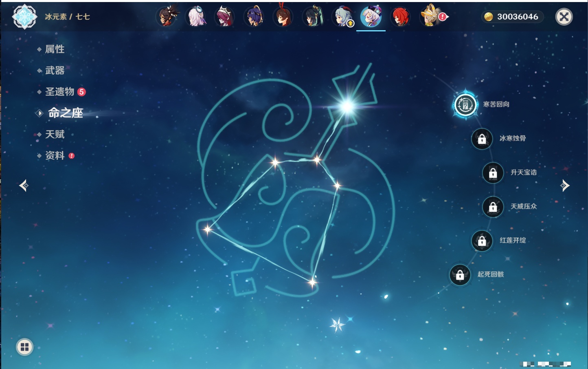Click the 寒苦回向 label text
The image size is (588, 369).
coord(496,104)
